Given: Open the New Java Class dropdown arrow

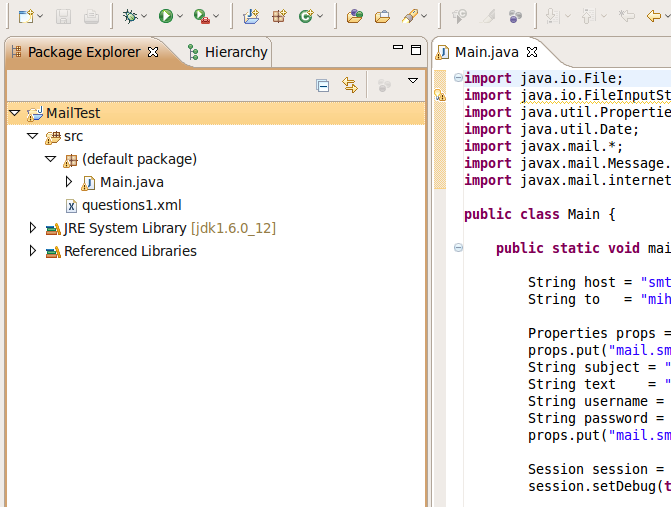Looking at the screenshot, I should click(x=320, y=16).
